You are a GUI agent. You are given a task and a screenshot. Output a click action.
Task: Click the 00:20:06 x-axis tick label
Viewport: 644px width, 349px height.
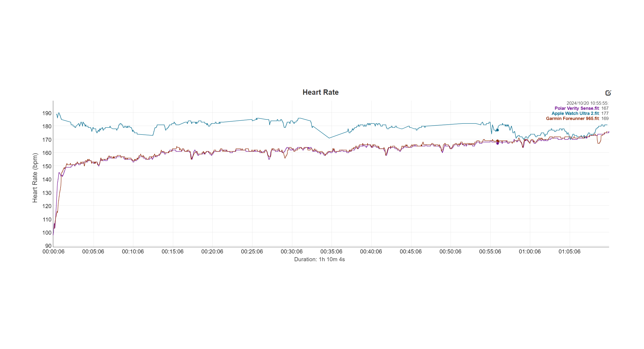[212, 252]
